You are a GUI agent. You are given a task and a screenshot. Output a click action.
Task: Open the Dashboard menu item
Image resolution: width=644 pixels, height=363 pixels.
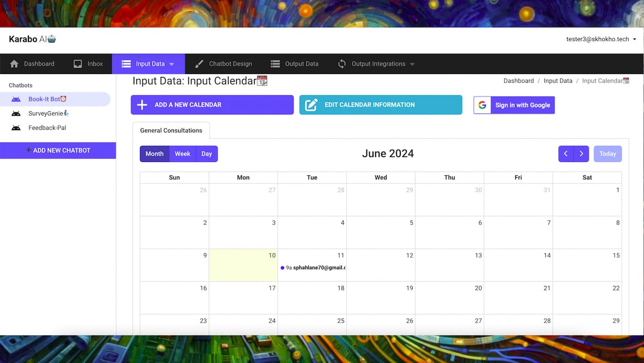(32, 64)
